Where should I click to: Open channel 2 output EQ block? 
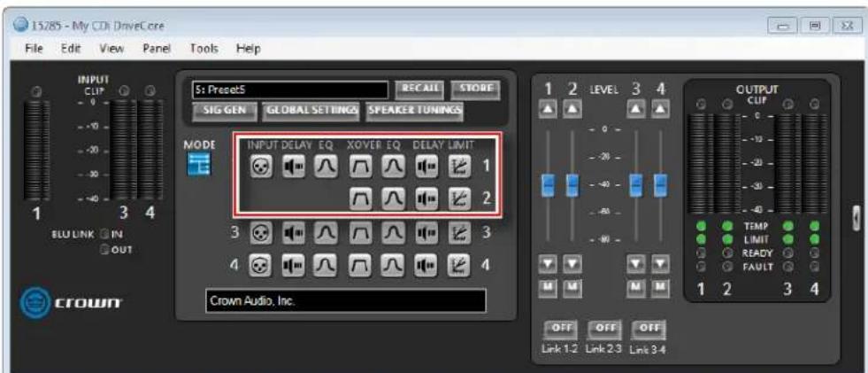393,199
